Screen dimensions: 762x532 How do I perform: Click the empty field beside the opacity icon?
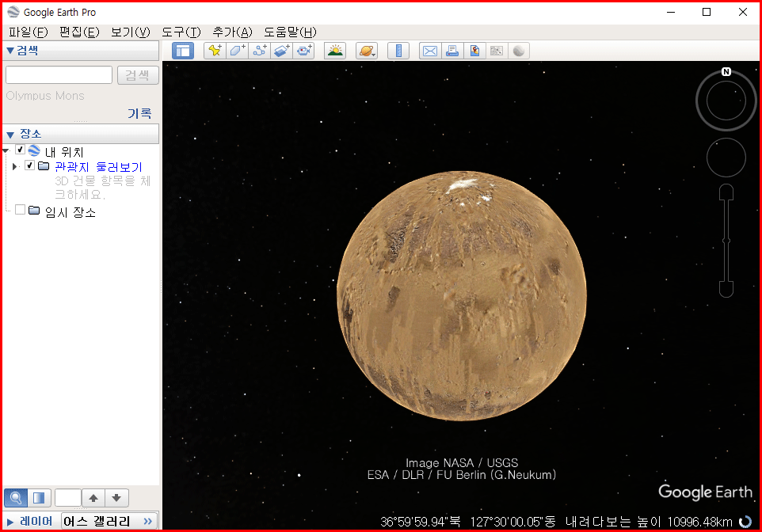click(68, 498)
